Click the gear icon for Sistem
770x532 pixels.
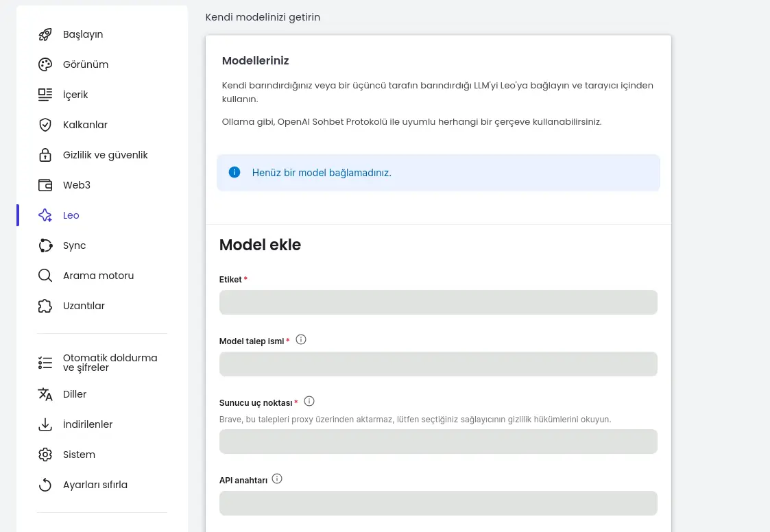[45, 455]
